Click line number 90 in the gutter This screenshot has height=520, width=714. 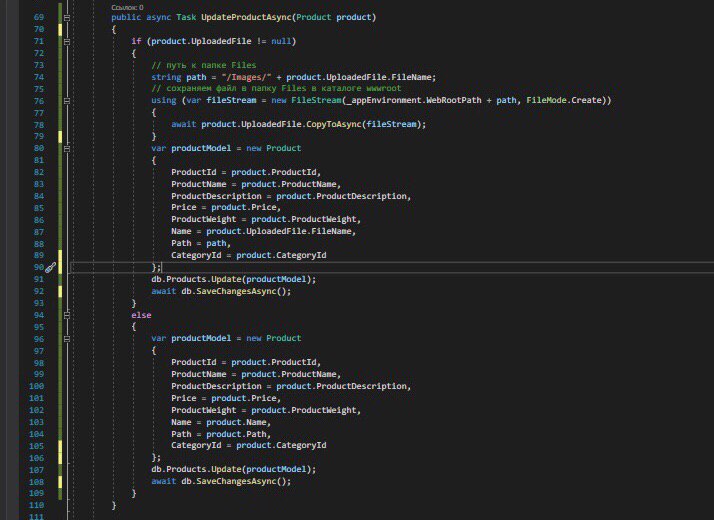pos(39,267)
